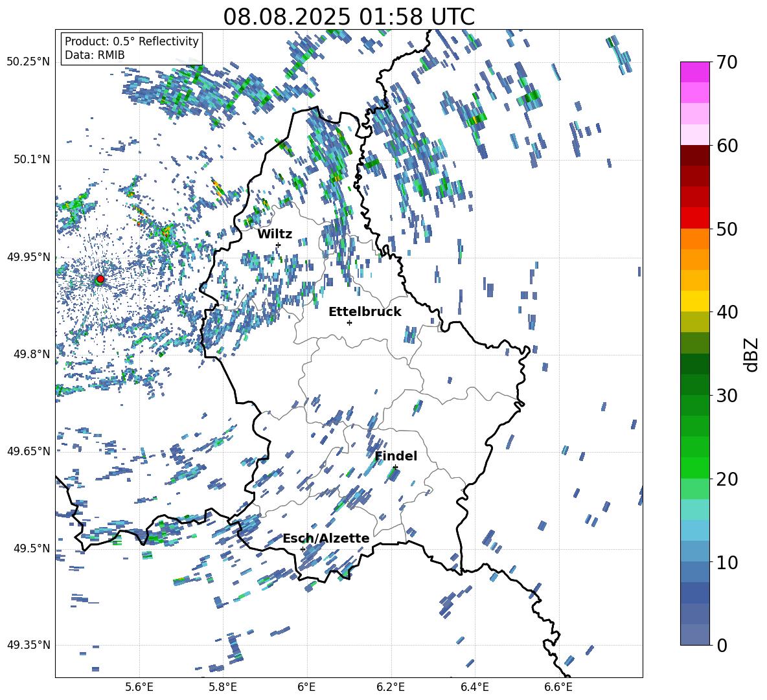Click the 40 tick on colorbar
The image size is (767, 700).
pos(727,312)
